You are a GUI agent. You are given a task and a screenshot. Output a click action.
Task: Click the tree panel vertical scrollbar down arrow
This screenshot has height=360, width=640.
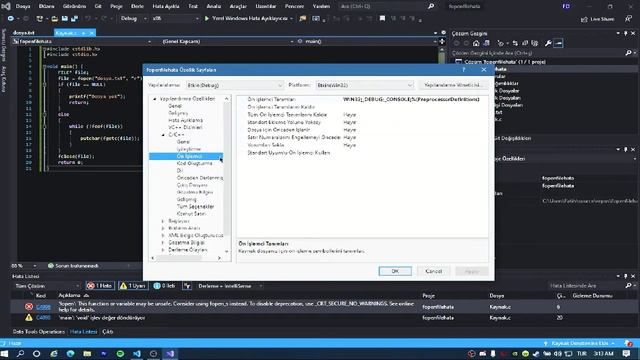[227, 251]
